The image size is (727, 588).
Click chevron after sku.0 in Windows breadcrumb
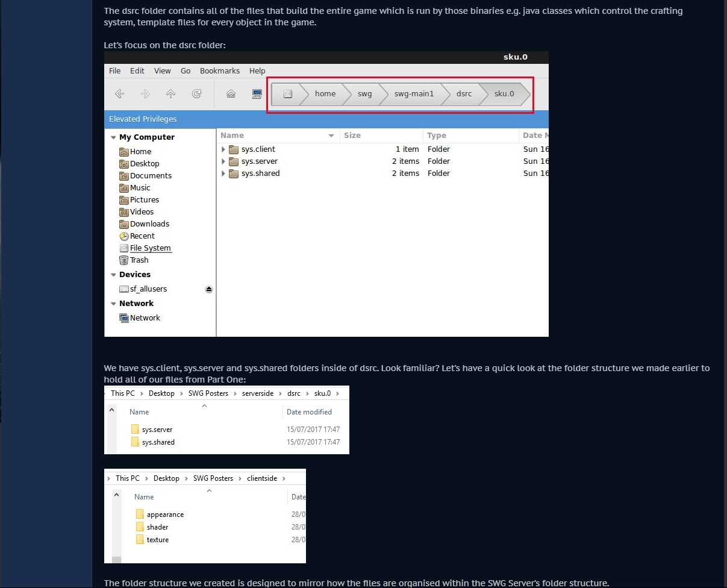[338, 393]
